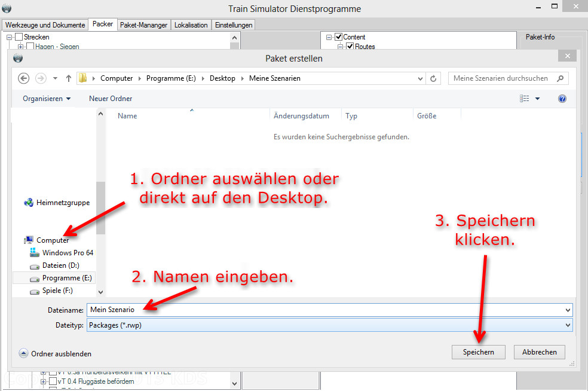Click the Dateiname input field
588x391 pixels.
(326, 310)
